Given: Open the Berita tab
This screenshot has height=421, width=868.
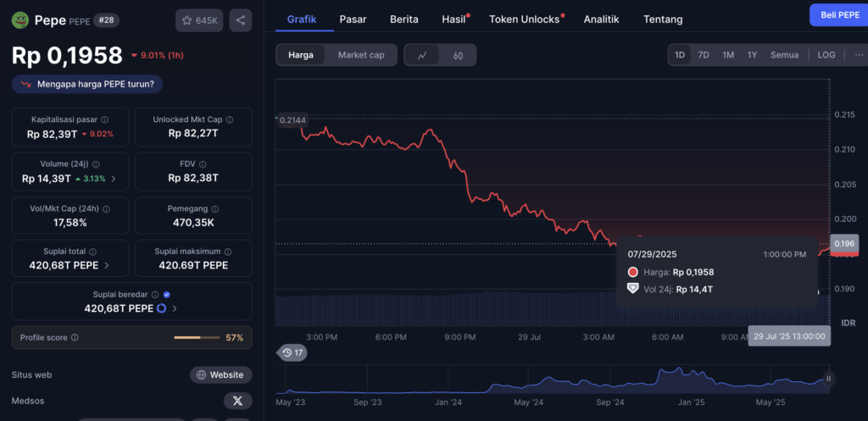Looking at the screenshot, I should point(404,19).
